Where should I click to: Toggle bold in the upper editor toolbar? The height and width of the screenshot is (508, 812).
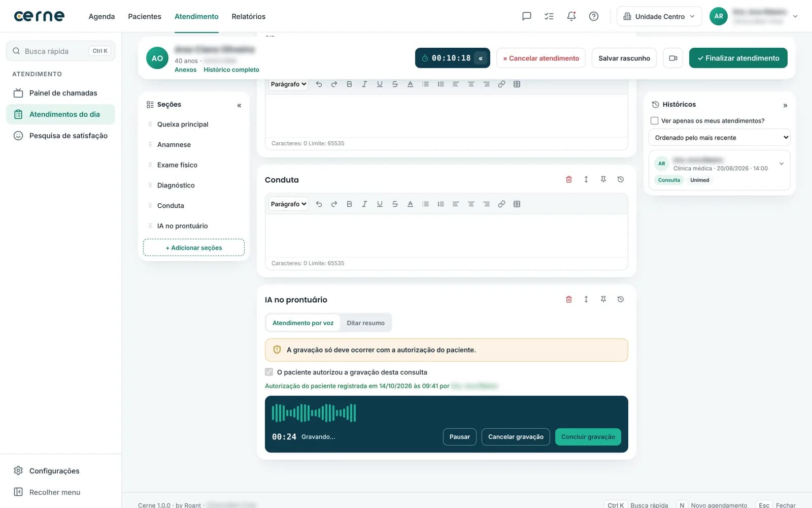pyautogui.click(x=349, y=84)
